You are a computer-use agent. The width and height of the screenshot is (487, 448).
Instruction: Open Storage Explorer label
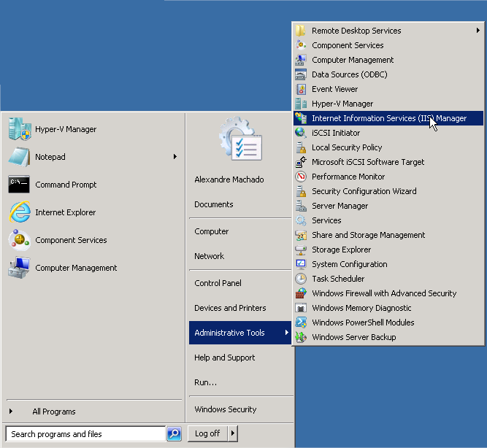341,250
